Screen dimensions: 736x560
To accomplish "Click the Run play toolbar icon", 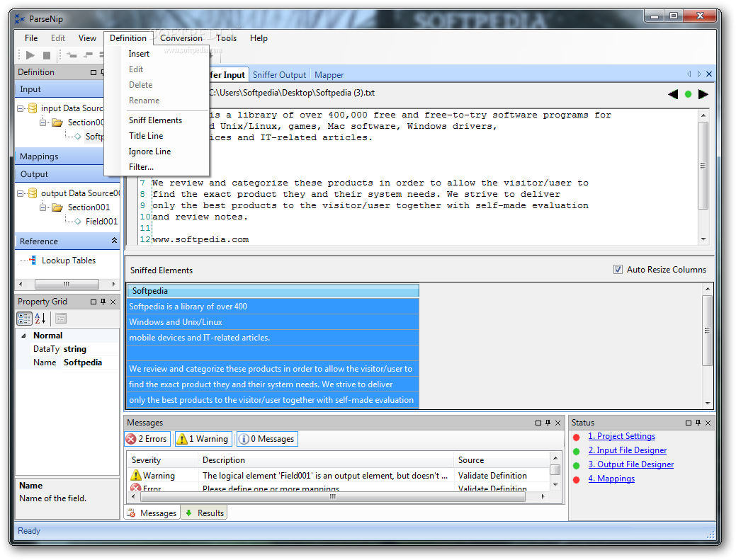I will [x=30, y=55].
